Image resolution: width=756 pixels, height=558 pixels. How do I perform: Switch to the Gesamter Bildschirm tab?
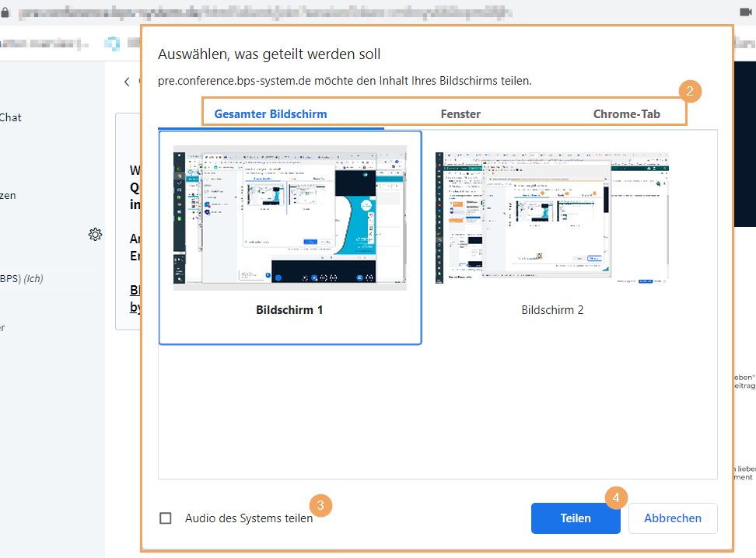coord(270,114)
